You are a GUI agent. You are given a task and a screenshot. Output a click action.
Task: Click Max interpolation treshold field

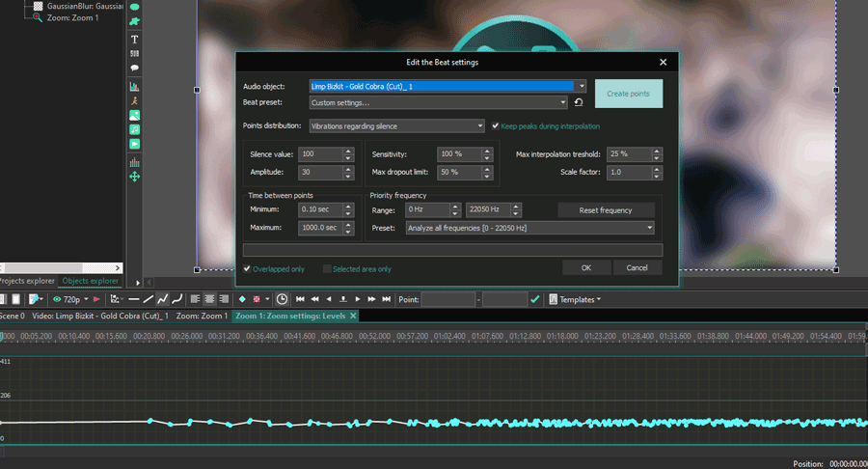click(x=629, y=154)
